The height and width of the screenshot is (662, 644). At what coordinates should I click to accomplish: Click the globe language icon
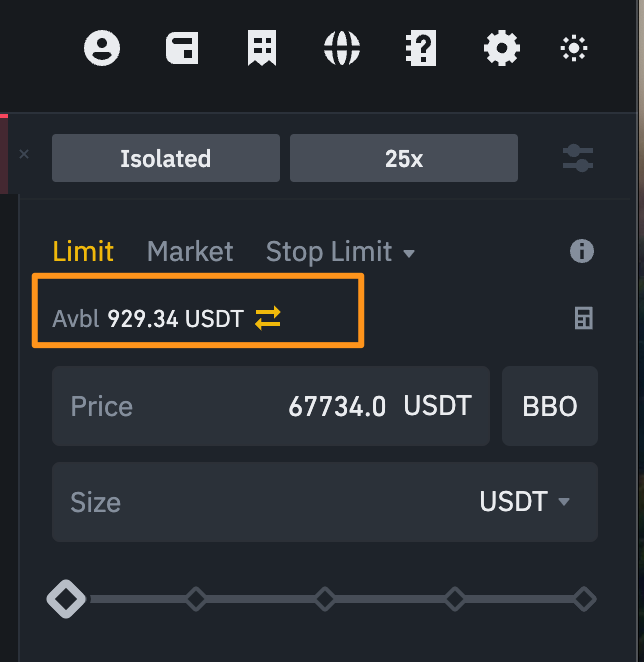[x=342, y=48]
